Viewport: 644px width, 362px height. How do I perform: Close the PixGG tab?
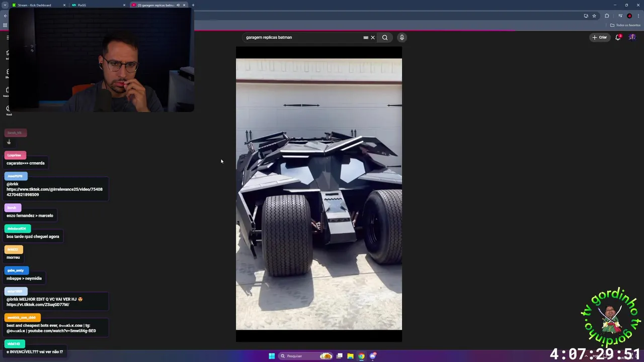(124, 5)
